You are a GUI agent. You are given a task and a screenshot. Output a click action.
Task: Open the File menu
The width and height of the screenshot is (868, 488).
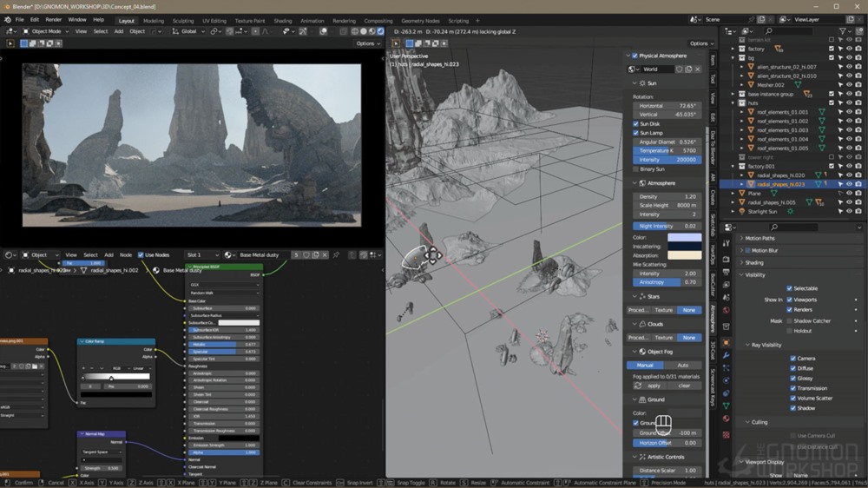click(19, 19)
